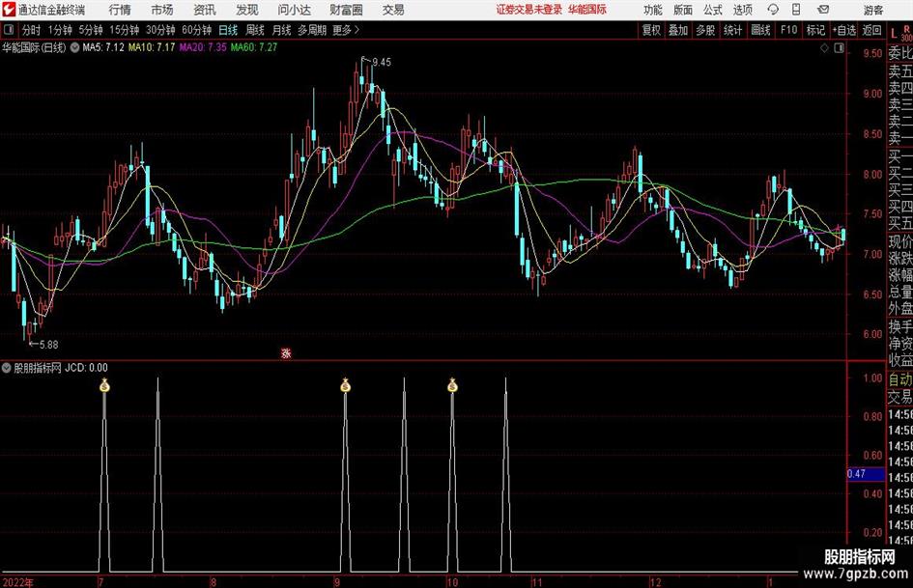Screen dimensions: 913x588
Task: Click the 自动 label in side panel
Action: pos(900,380)
